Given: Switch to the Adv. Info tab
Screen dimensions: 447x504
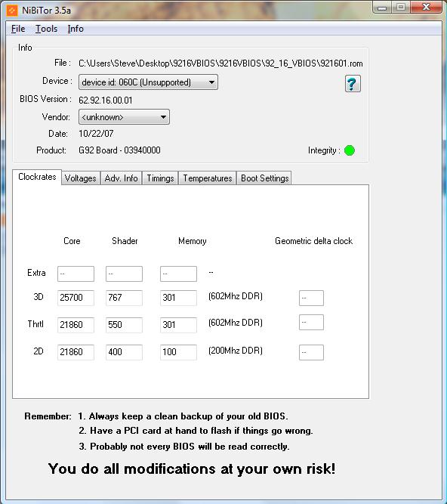Looking at the screenshot, I should coord(121,178).
